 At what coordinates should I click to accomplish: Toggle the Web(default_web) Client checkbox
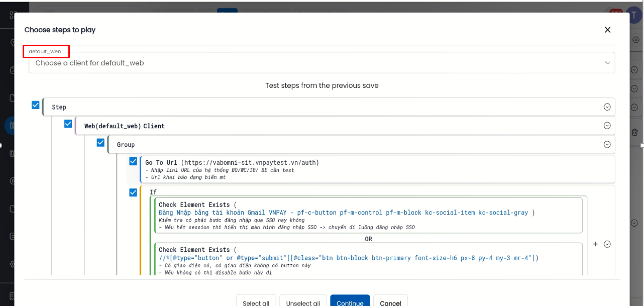click(x=68, y=124)
